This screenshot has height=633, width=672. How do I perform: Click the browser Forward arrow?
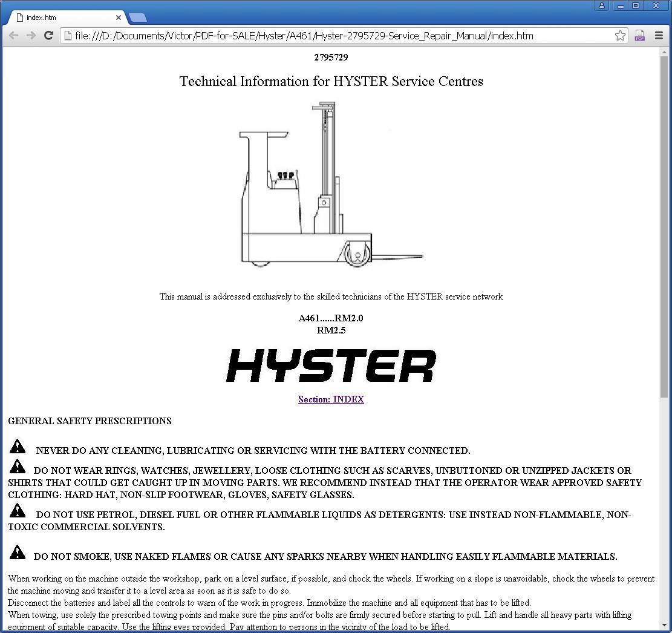[31, 36]
